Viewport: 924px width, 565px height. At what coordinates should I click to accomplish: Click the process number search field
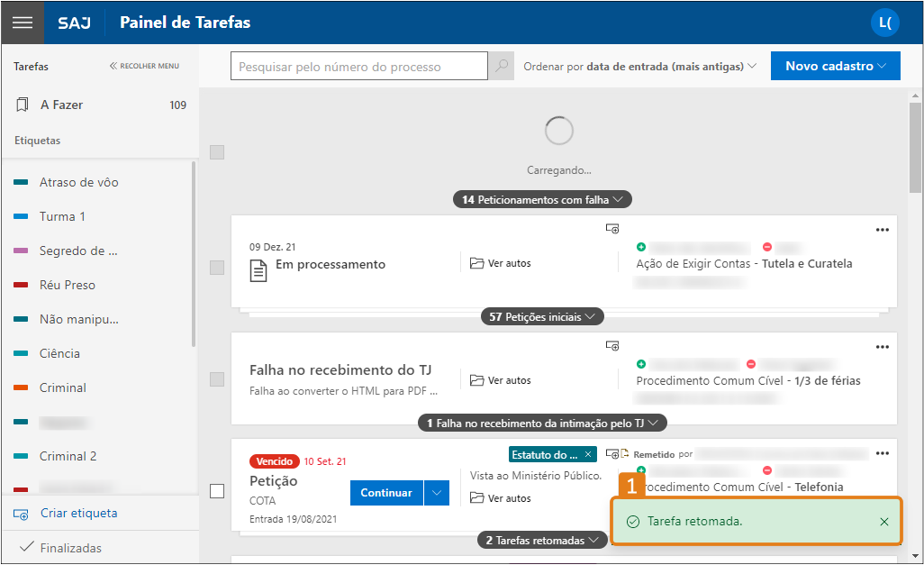click(x=358, y=66)
